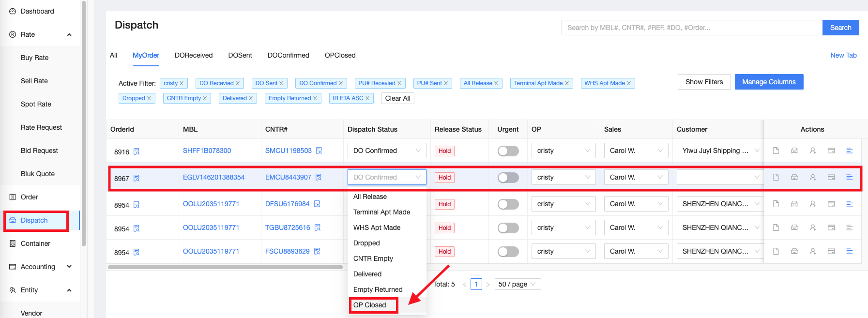Click document icon in order 8916 actions

click(776, 151)
